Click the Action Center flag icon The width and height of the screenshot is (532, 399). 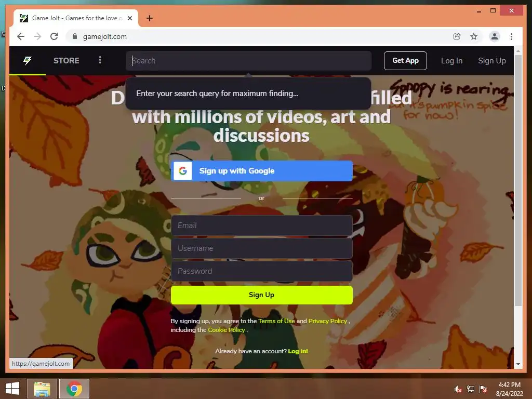483,389
